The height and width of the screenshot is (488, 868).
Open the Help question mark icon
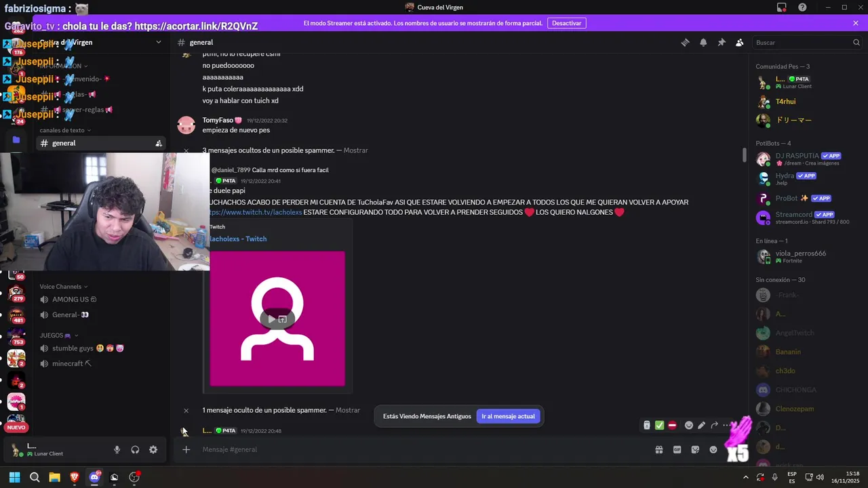pos(802,7)
